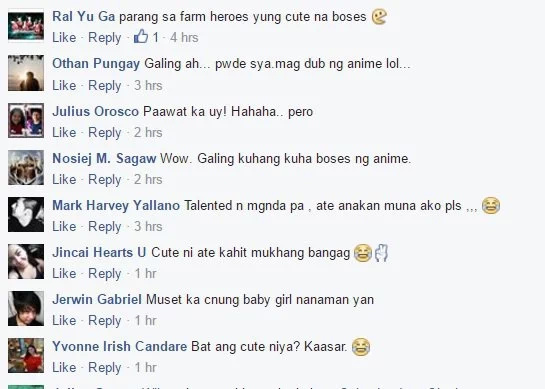Screen dimensions: 545x389
Task: Visit Nosiej M. Sagaw's profile name link
Action: tap(104, 159)
